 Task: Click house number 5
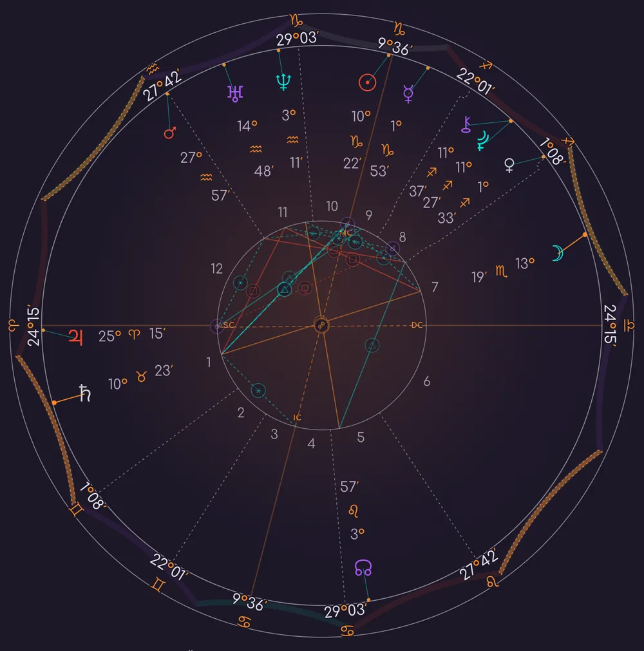(x=361, y=437)
